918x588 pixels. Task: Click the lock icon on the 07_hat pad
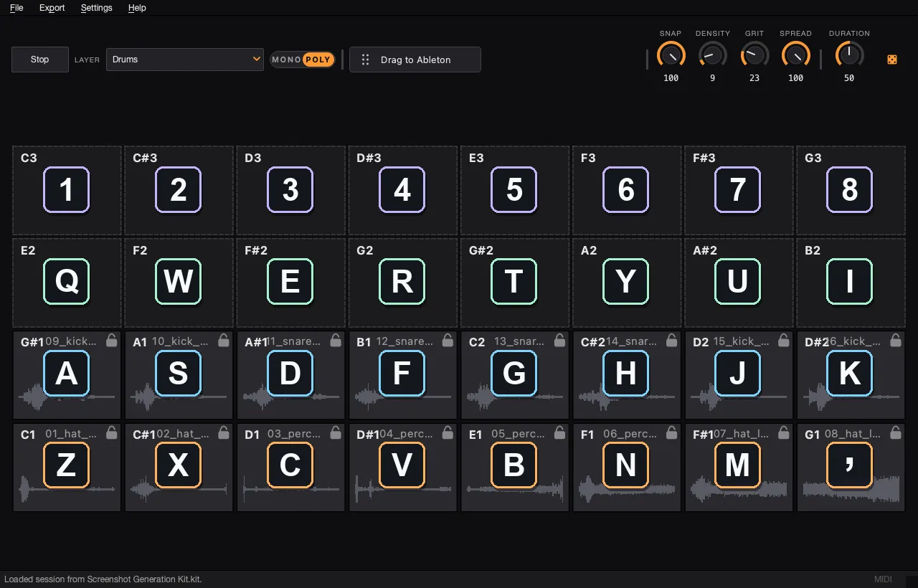[783, 432]
